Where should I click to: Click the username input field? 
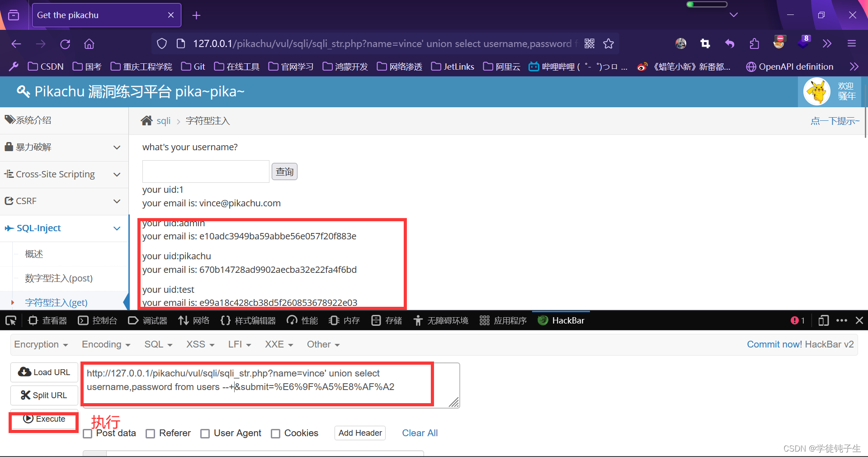pos(206,171)
